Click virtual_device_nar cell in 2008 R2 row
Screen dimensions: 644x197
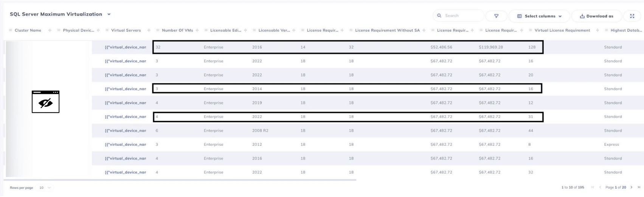pyautogui.click(x=126, y=131)
